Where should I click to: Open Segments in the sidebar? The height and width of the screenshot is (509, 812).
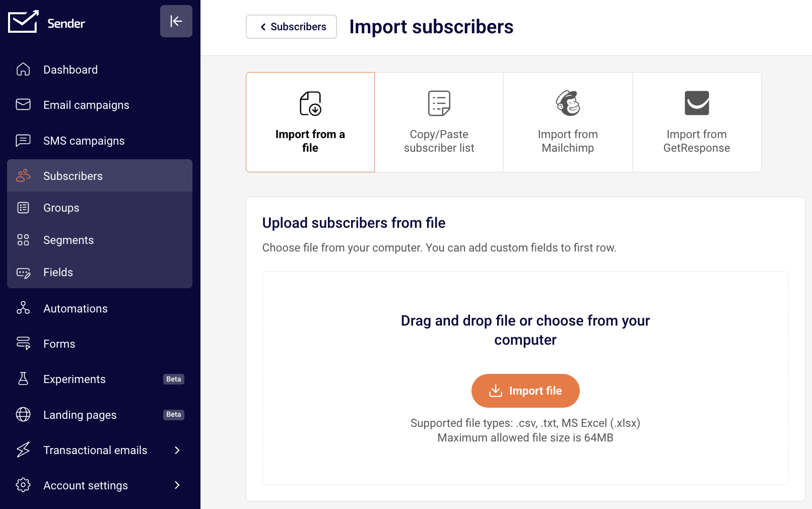point(69,240)
